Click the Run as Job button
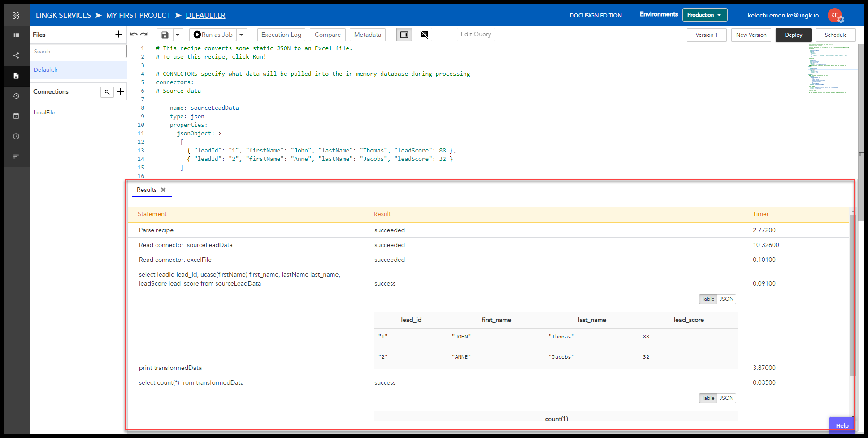This screenshot has height=438, width=868. (213, 35)
